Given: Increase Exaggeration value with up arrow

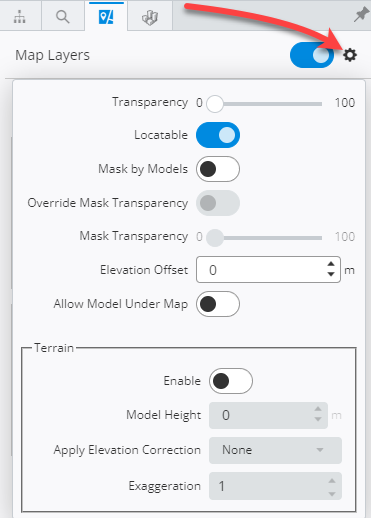Looking at the screenshot, I should 332,481.
